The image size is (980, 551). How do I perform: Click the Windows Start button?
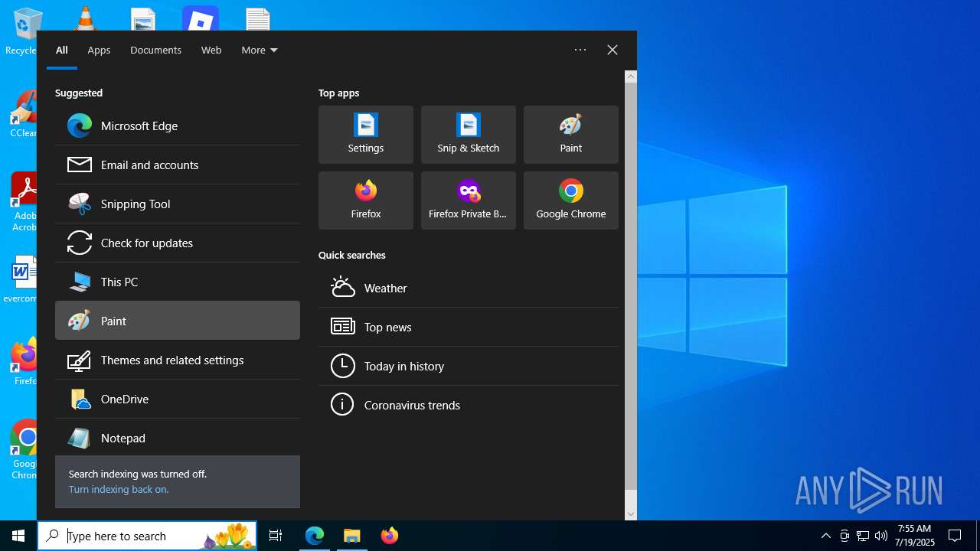[18, 536]
